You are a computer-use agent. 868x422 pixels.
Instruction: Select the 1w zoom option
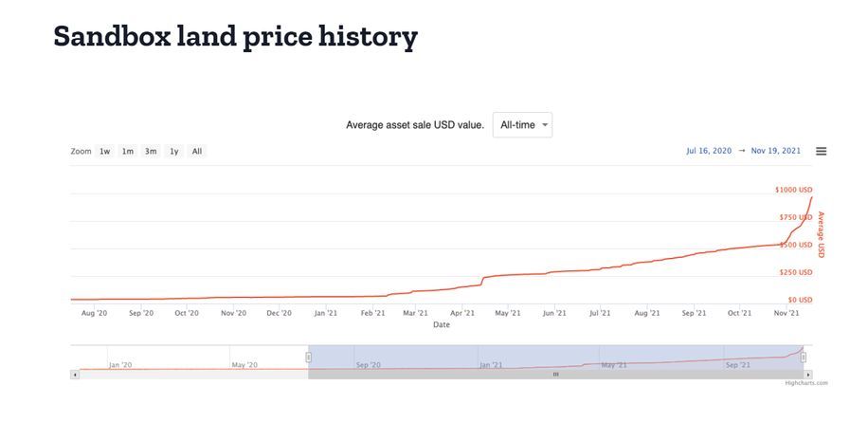[105, 152]
